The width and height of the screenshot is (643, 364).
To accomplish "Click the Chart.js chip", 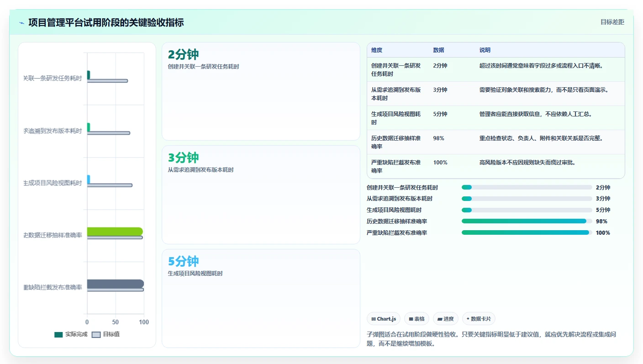I will (x=384, y=319).
